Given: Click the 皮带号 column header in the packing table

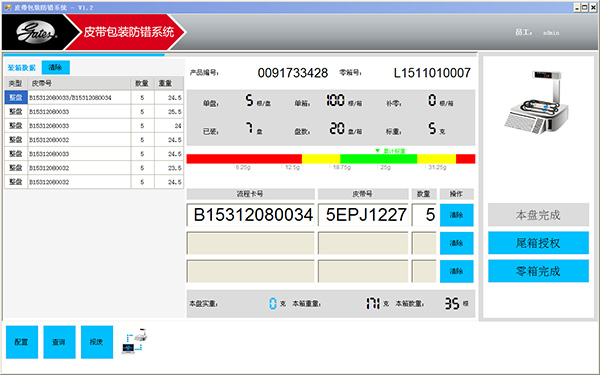Looking at the screenshot, I should pyautogui.click(x=79, y=83).
